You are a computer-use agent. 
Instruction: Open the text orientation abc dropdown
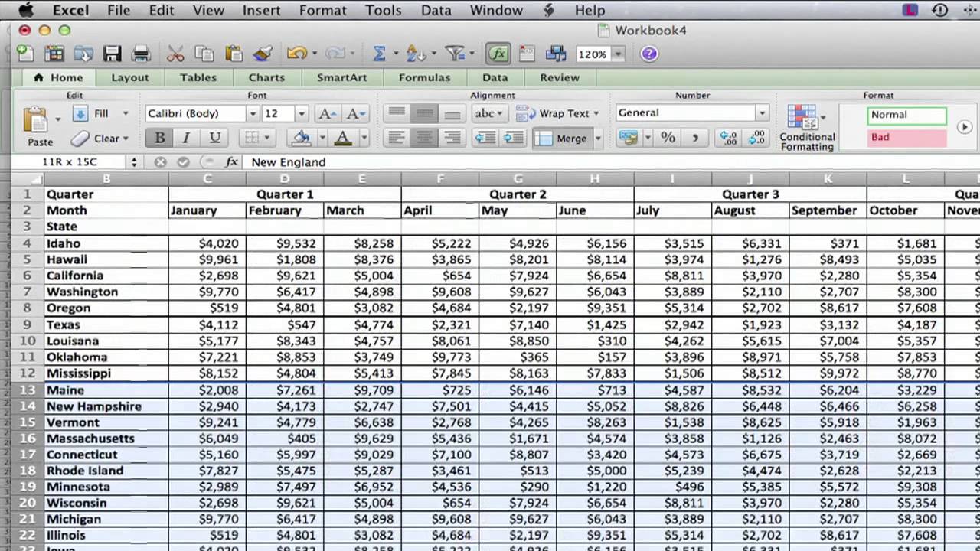pyautogui.click(x=488, y=113)
